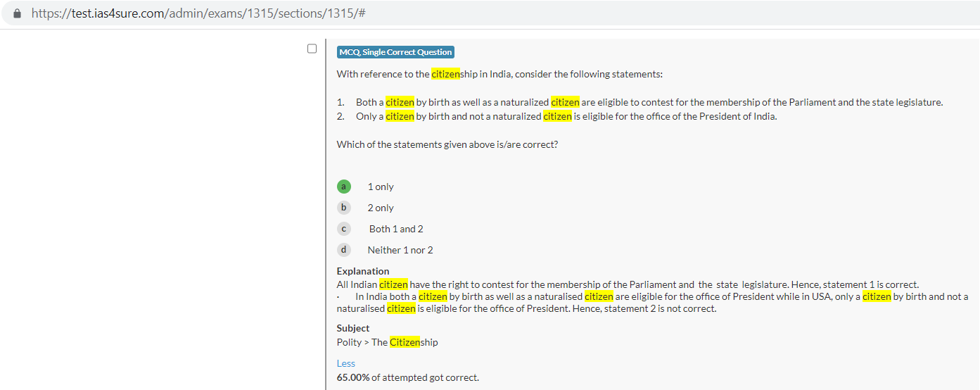This screenshot has height=390, width=980.
Task: Click the Explanation heading
Action: click(x=362, y=271)
